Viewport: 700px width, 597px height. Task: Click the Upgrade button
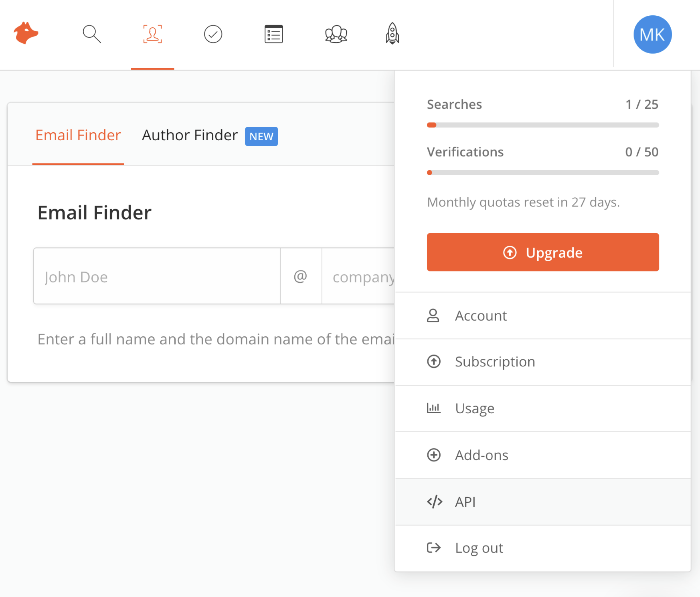coord(542,252)
